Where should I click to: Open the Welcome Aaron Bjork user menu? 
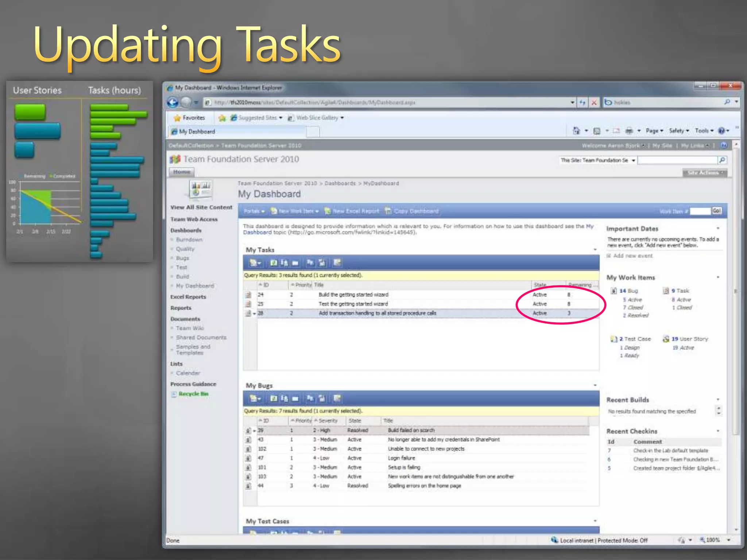[x=614, y=145]
